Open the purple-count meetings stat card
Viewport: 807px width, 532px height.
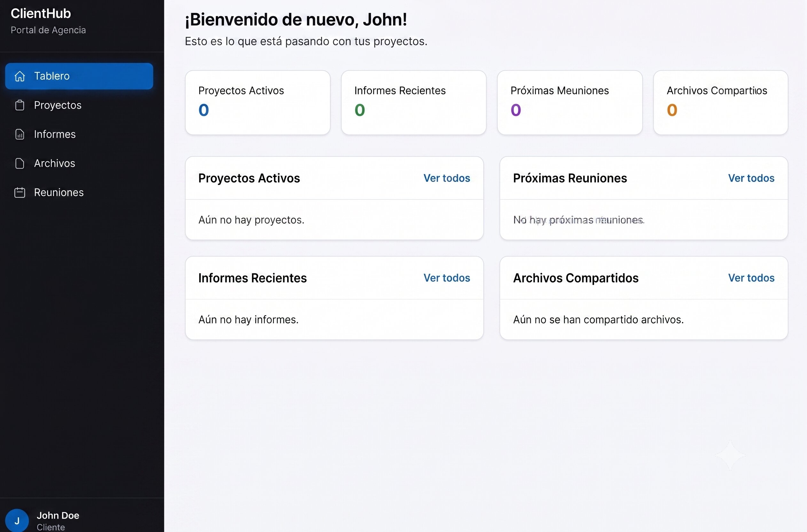click(x=570, y=102)
